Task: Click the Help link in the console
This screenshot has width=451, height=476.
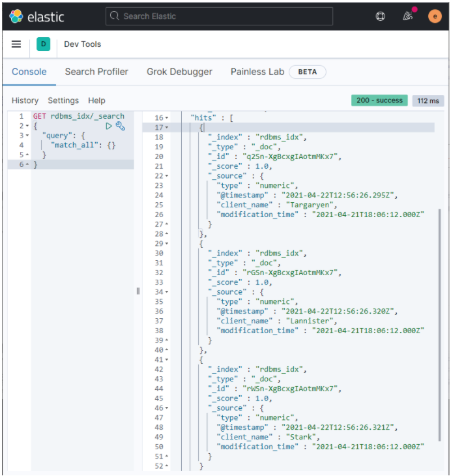Action: [x=96, y=100]
